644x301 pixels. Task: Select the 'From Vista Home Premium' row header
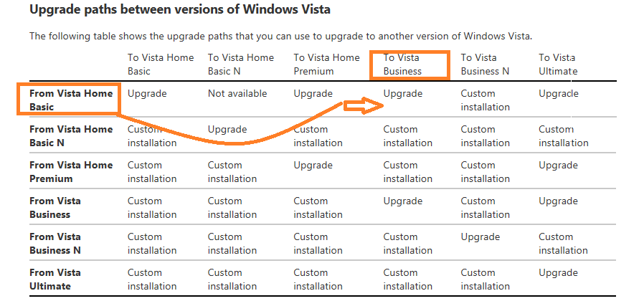coord(71,172)
